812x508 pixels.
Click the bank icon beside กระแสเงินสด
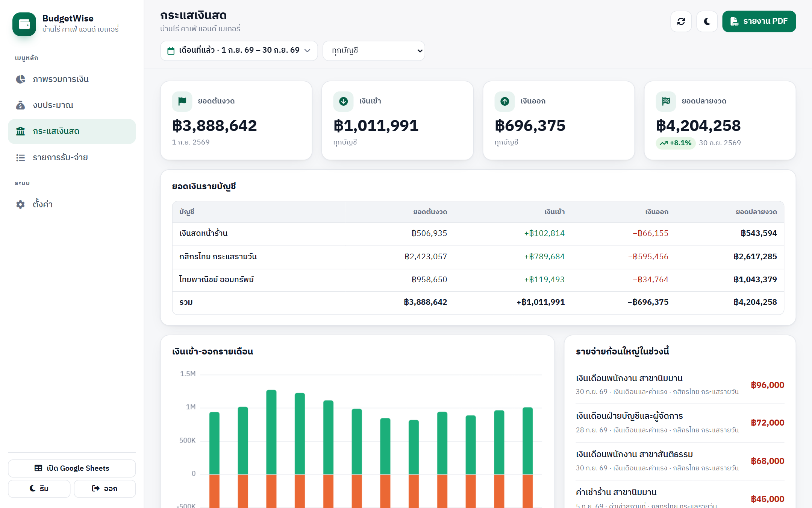pos(20,131)
